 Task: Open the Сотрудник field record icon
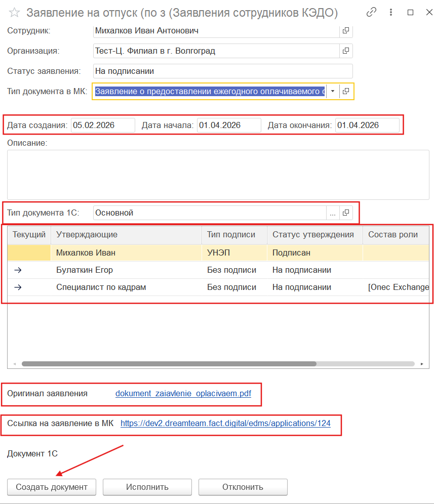tap(346, 31)
